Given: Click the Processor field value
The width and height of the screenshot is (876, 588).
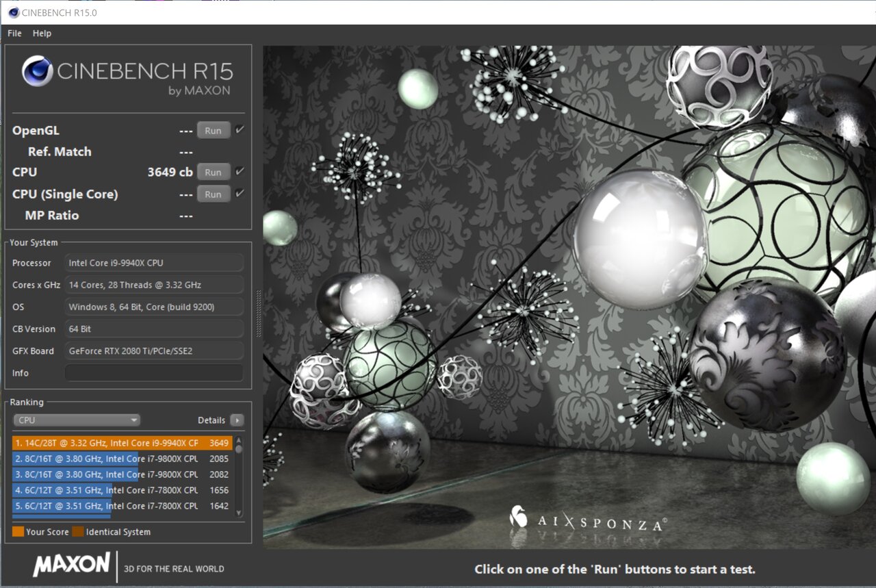Looking at the screenshot, I should click(154, 263).
